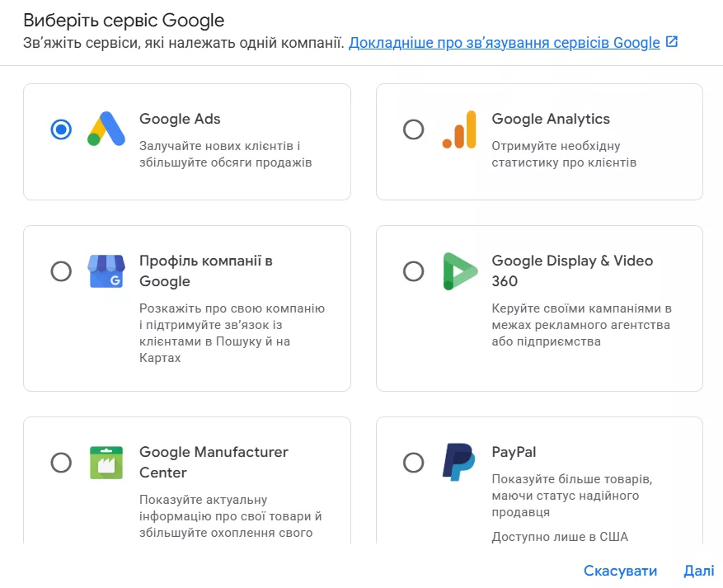
Task: Click the PayPal service card
Action: 538,487
